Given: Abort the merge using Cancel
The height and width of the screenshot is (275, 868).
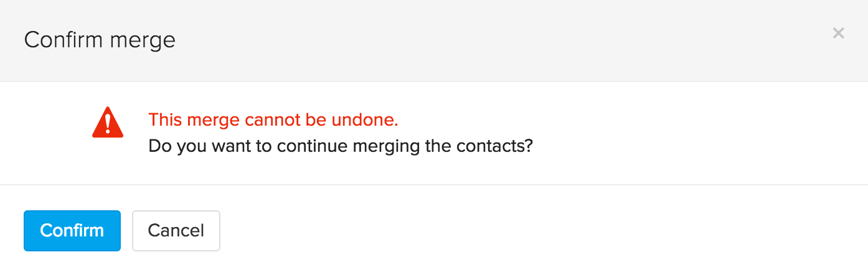Looking at the screenshot, I should point(176,231).
